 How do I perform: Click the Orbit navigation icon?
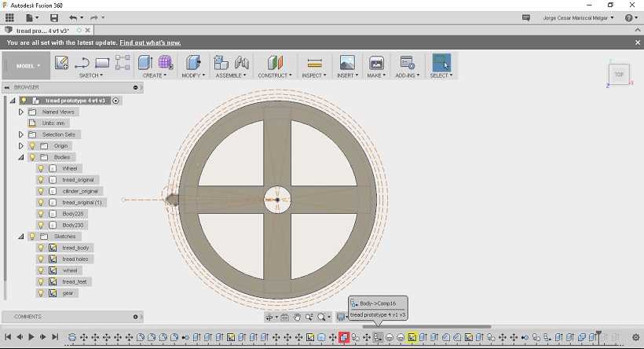pyautogui.click(x=269, y=317)
